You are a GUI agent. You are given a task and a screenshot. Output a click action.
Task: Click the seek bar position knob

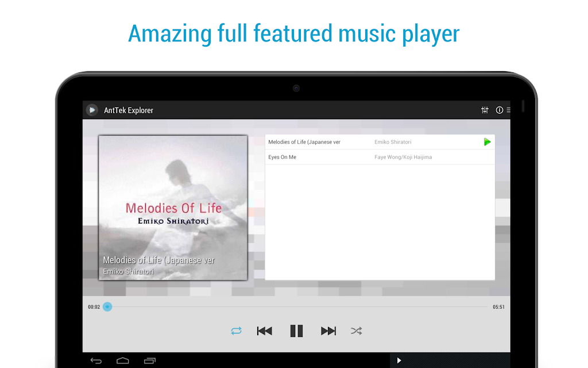(x=107, y=307)
